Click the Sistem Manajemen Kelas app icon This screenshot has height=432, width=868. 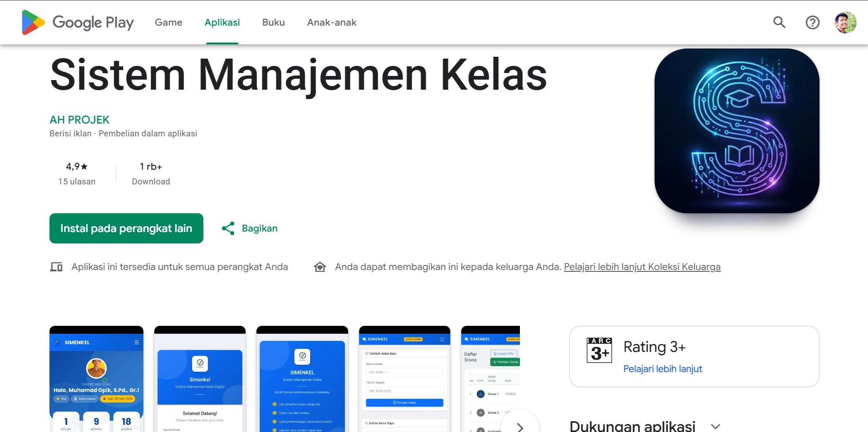point(737,131)
